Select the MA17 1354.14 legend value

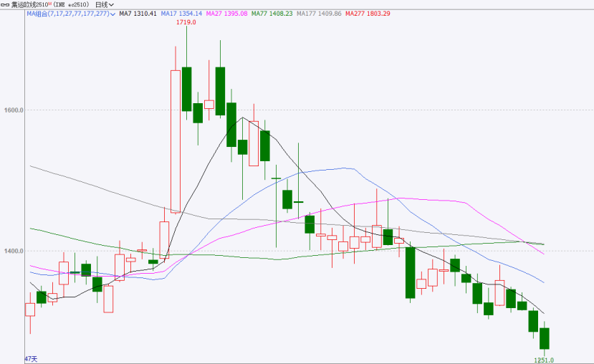tap(181, 14)
